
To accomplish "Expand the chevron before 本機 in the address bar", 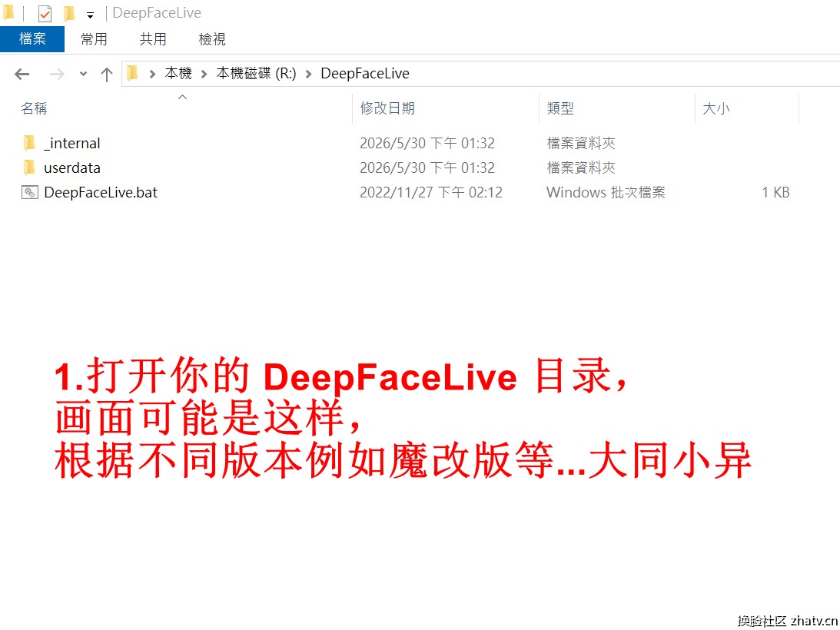I will click(153, 74).
